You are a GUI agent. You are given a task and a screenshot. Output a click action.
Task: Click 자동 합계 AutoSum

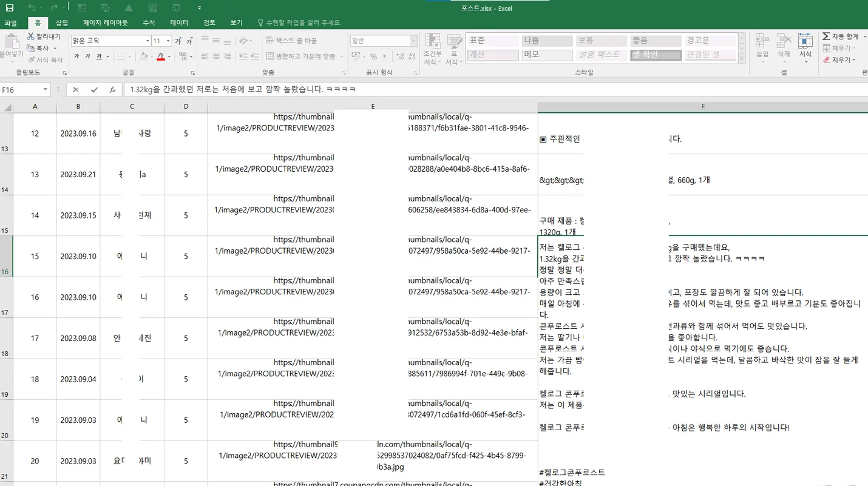click(x=840, y=36)
